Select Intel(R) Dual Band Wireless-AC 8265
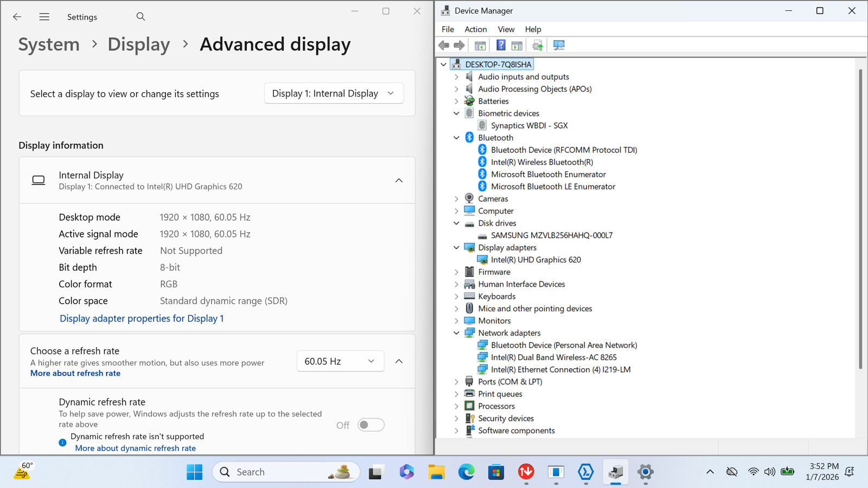Viewport: 868px width, 488px height. pos(554,357)
